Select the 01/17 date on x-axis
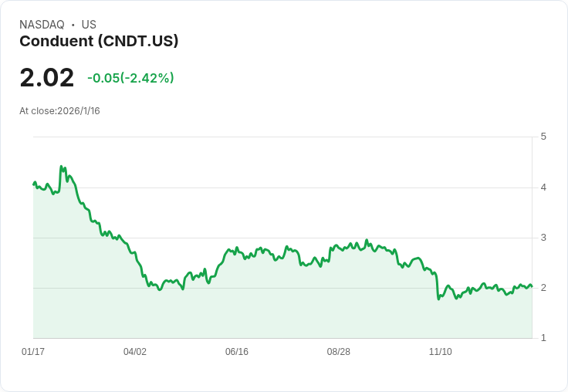 (33, 352)
